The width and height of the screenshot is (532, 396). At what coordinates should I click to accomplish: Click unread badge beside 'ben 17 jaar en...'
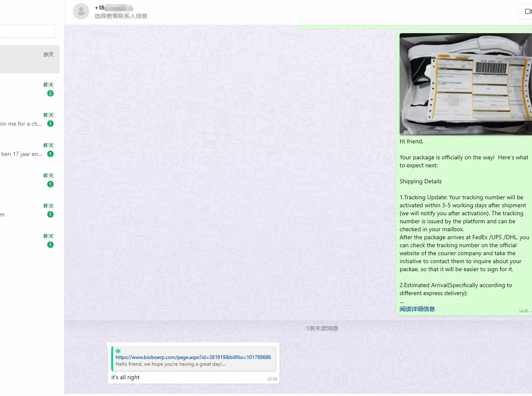(x=50, y=154)
